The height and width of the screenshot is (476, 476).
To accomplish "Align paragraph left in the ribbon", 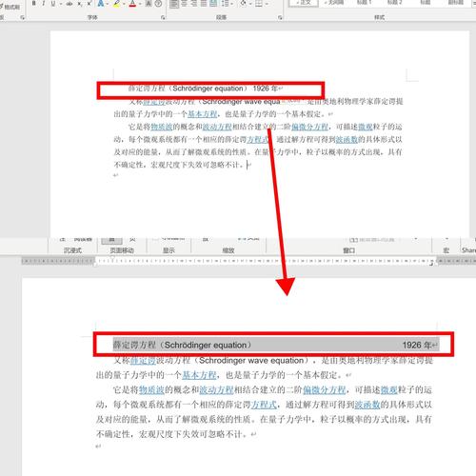I will click(173, 4).
